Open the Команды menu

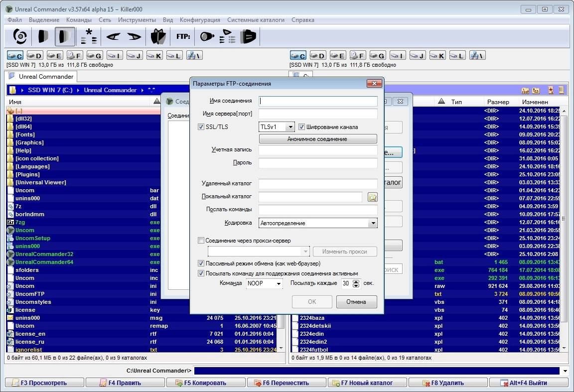tap(79, 20)
